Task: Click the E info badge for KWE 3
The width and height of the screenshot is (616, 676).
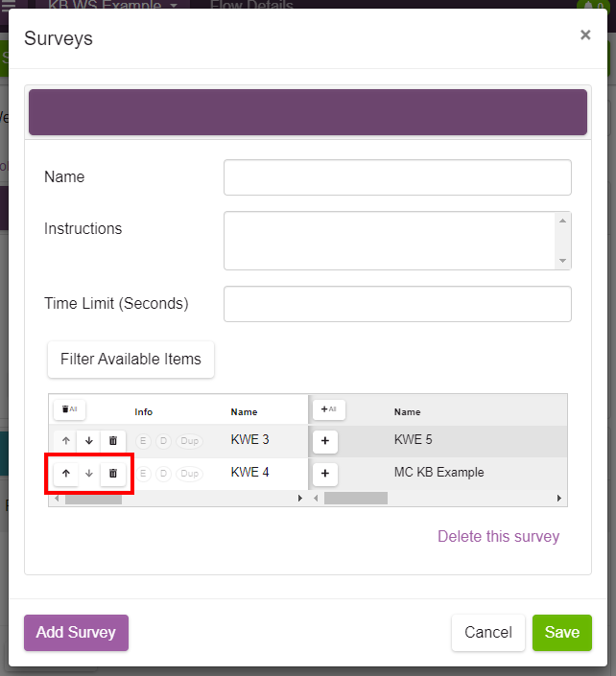Action: (143, 441)
